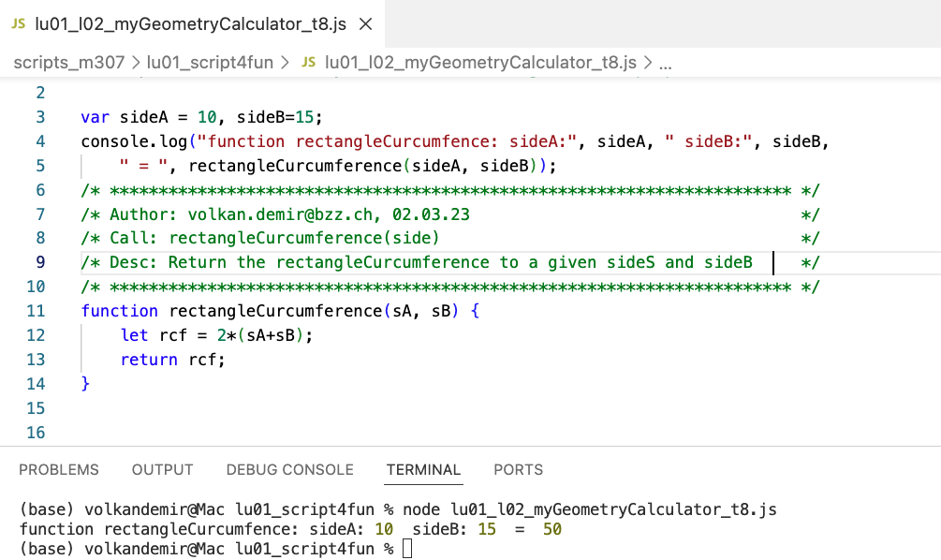The image size is (941, 560).
Task: Switch to the OUTPUT panel tab
Action: tap(162, 470)
